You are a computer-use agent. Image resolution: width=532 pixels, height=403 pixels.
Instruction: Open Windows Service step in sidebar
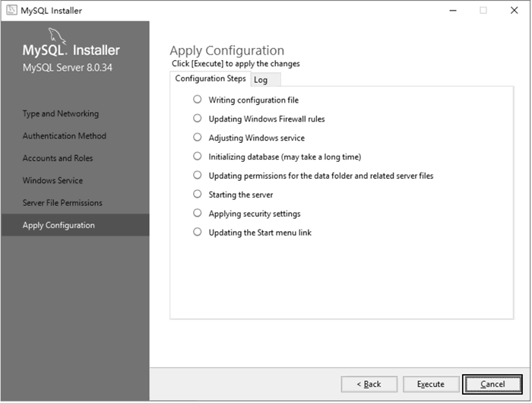tap(52, 181)
